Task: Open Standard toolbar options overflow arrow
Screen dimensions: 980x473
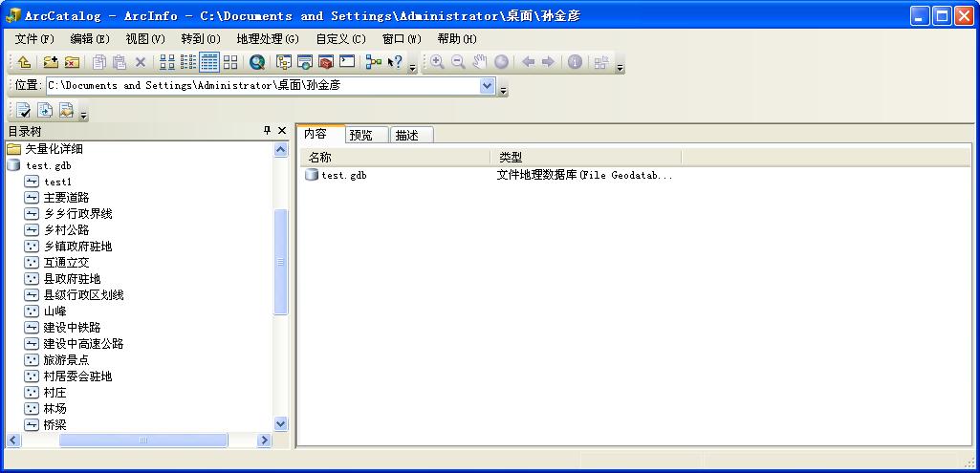Action: 412,68
